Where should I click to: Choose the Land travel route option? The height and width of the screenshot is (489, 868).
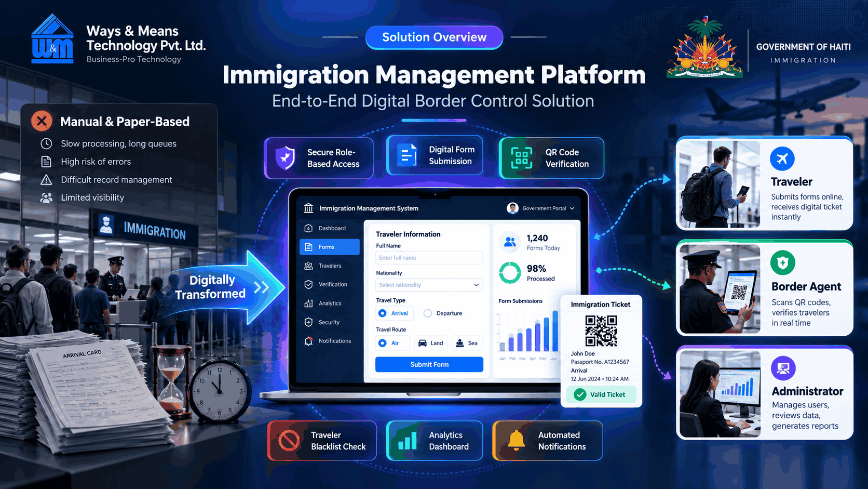[x=431, y=343]
